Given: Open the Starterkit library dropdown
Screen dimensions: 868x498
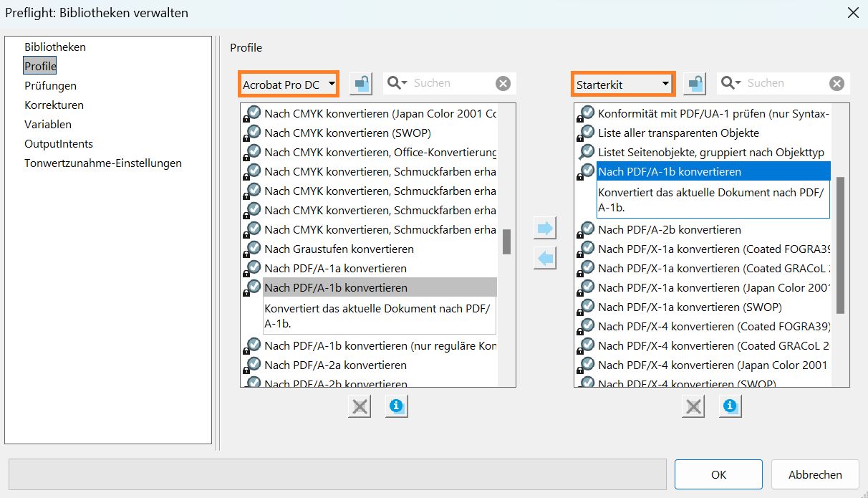Looking at the screenshot, I should point(622,85).
